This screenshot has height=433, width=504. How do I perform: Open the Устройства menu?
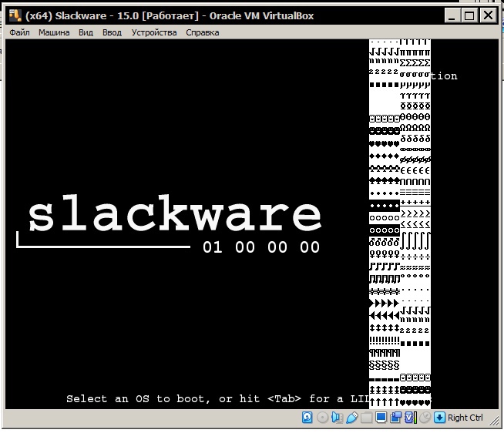point(154,32)
